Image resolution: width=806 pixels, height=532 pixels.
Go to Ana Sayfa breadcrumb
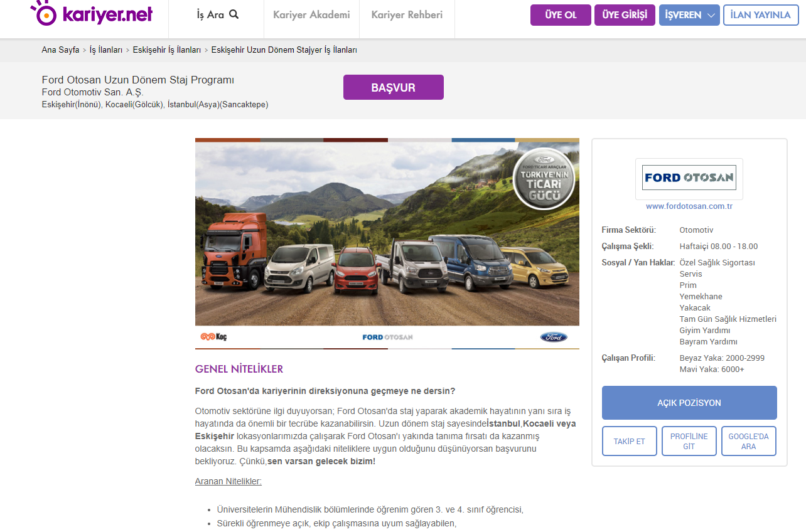(60, 50)
